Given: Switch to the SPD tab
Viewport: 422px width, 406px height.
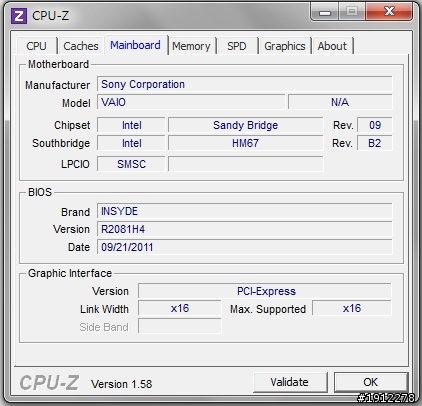Looking at the screenshot, I should click(x=237, y=46).
